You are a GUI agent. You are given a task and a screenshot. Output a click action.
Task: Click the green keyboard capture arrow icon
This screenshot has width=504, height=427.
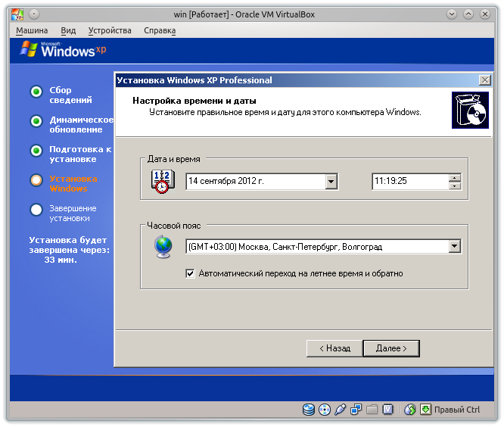click(x=425, y=410)
